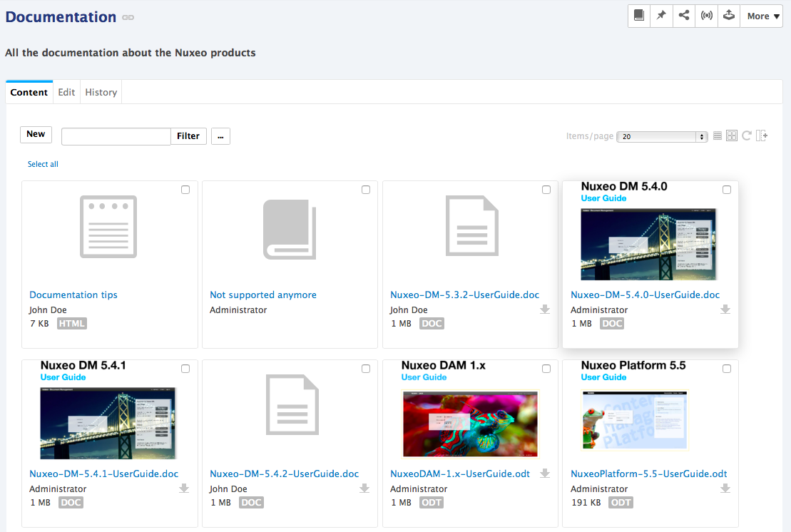The image size is (791, 532).
Task: Open the NuxeoPlatform-5.5-UserGuide.odt link
Action: [649, 474]
